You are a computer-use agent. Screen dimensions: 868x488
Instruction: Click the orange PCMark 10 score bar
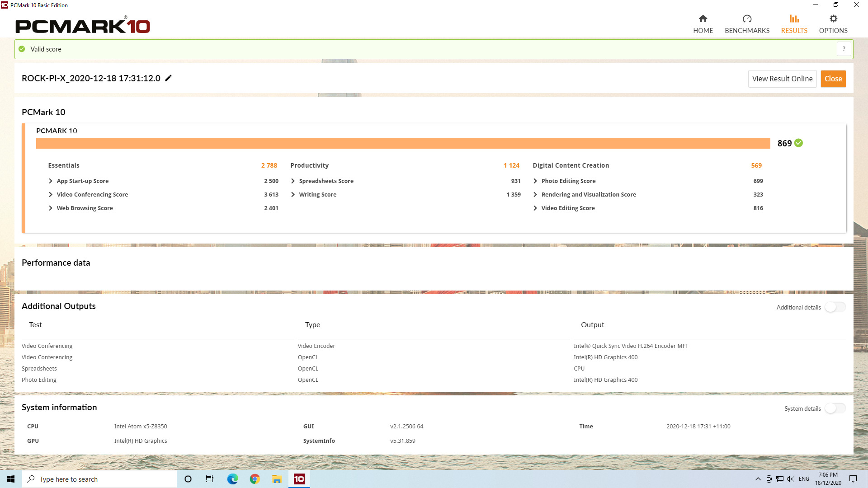pyautogui.click(x=403, y=143)
